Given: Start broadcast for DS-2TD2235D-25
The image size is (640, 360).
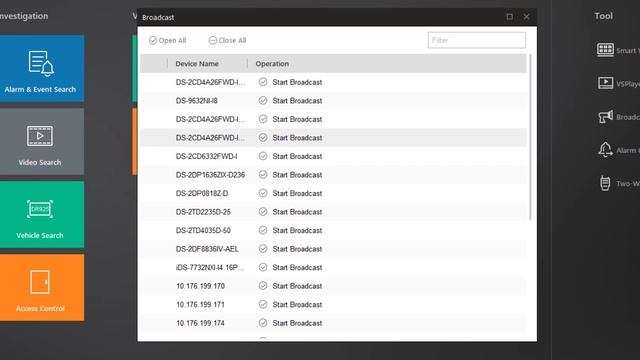Looking at the screenshot, I should (x=290, y=212).
